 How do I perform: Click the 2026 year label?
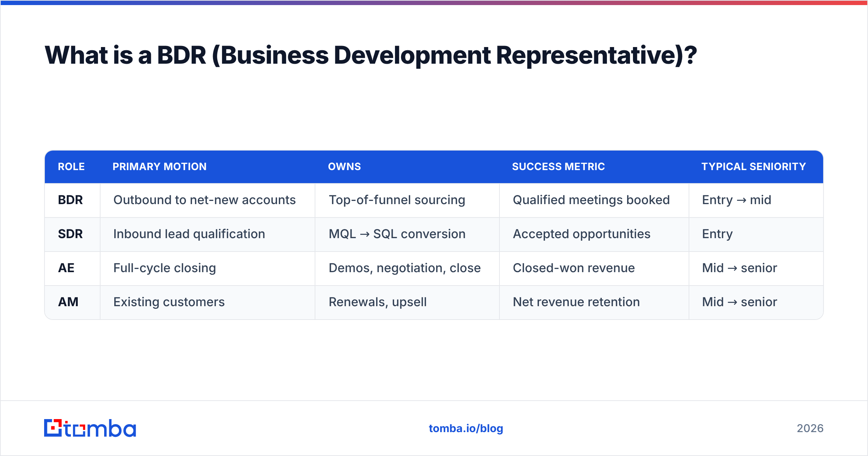click(810, 428)
